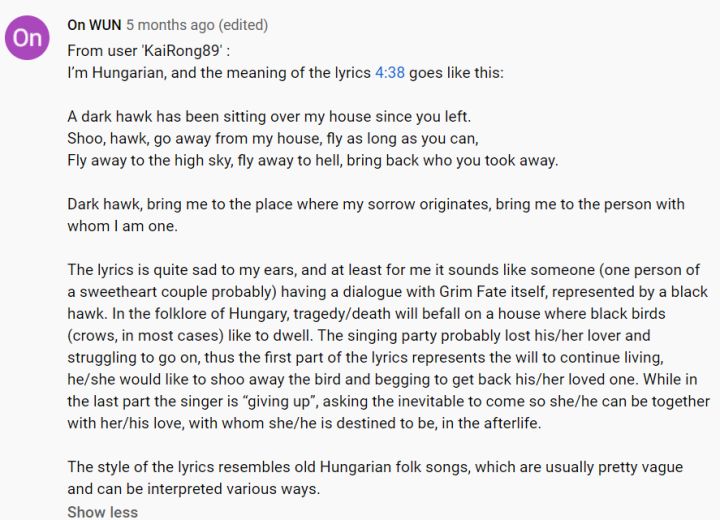Open the purple On WUN profile avatar
The width and height of the screenshot is (720, 520).
point(27,38)
